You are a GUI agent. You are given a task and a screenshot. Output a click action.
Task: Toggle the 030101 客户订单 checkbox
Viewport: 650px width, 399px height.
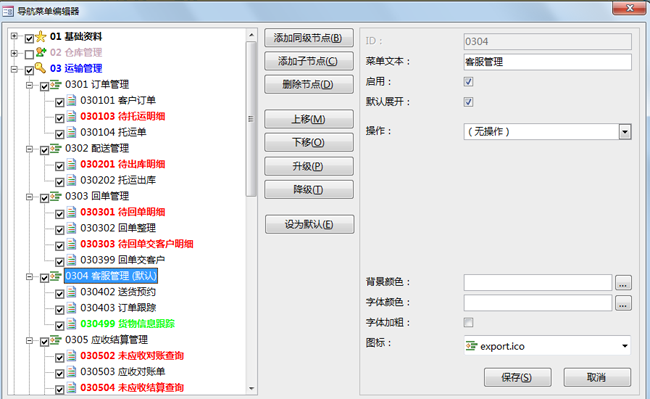[60, 102]
